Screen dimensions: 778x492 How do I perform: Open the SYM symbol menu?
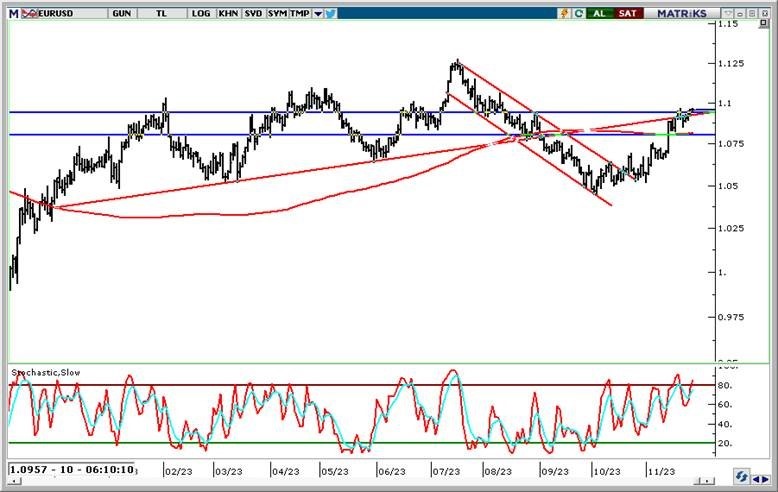click(x=276, y=13)
